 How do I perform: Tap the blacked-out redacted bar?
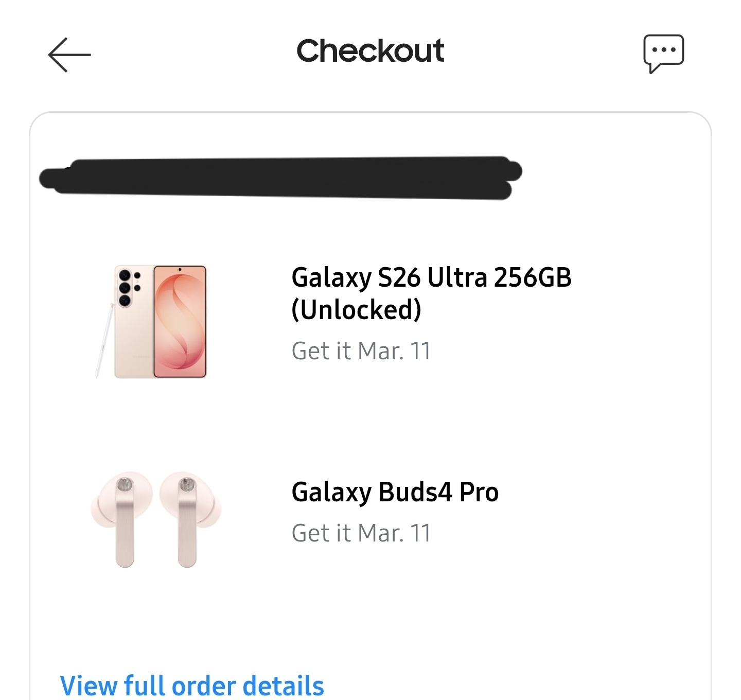point(280,178)
